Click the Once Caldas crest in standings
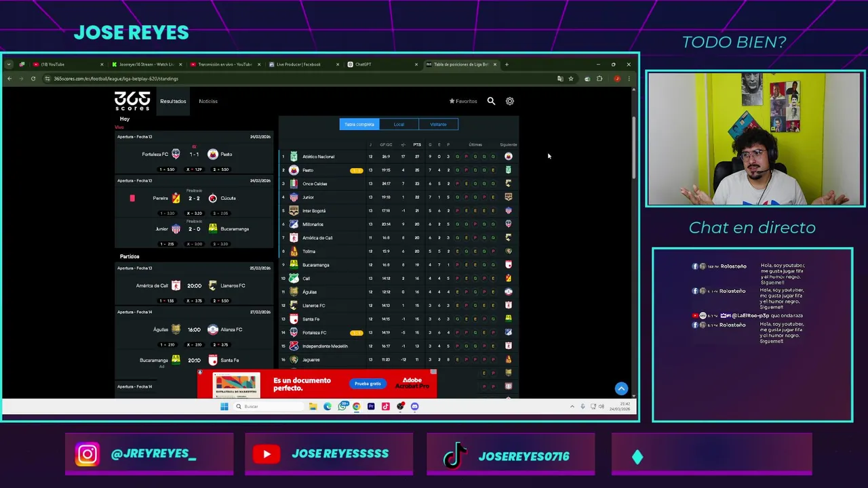 coord(294,184)
